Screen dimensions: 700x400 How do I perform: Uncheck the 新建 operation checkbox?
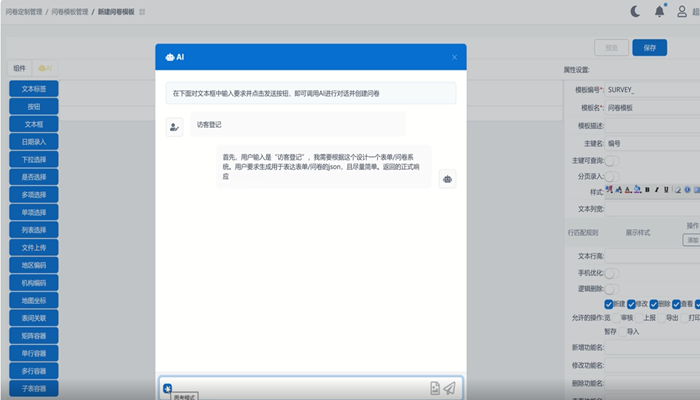[x=608, y=304]
